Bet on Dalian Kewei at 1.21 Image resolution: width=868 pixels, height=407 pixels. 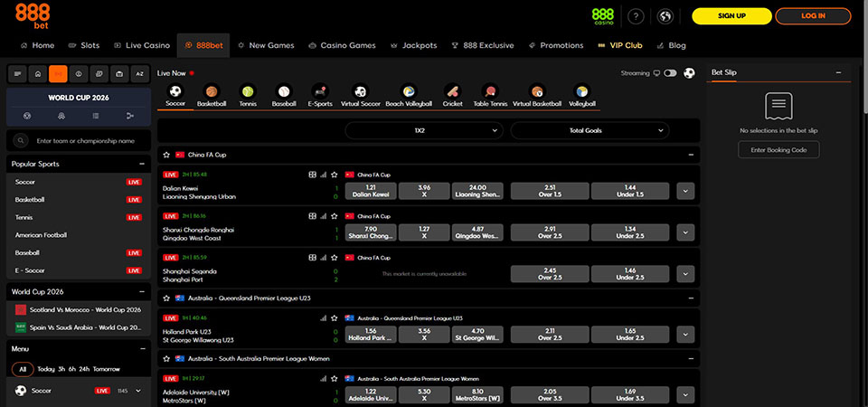371,191
